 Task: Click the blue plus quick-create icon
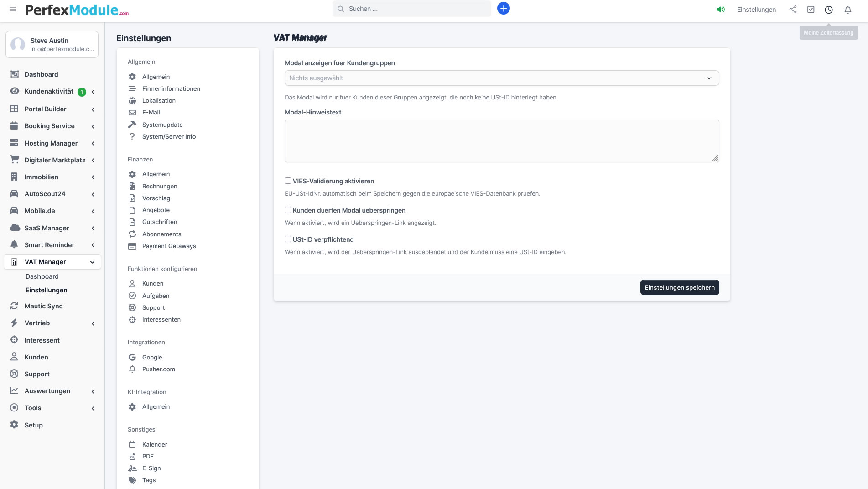503,9
